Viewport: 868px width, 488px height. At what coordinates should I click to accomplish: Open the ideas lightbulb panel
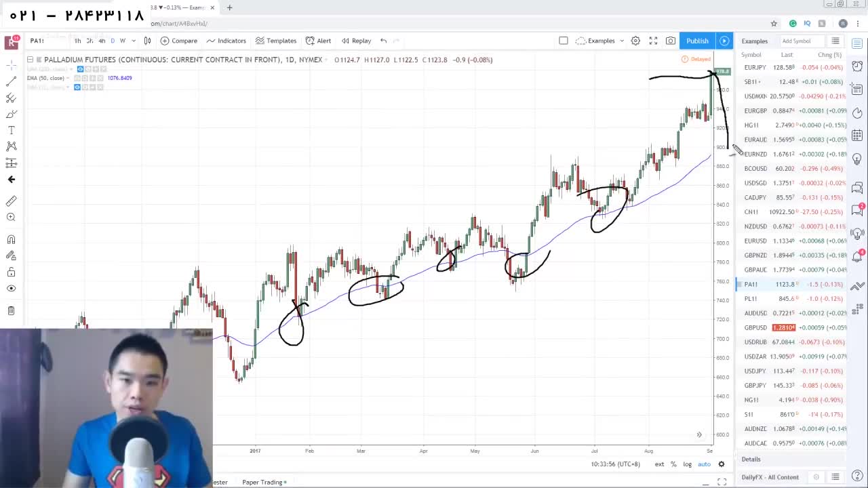pyautogui.click(x=858, y=159)
